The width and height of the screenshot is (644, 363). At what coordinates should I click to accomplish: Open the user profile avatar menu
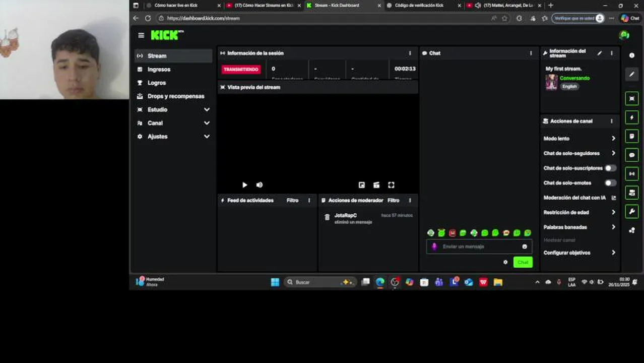coord(624,35)
